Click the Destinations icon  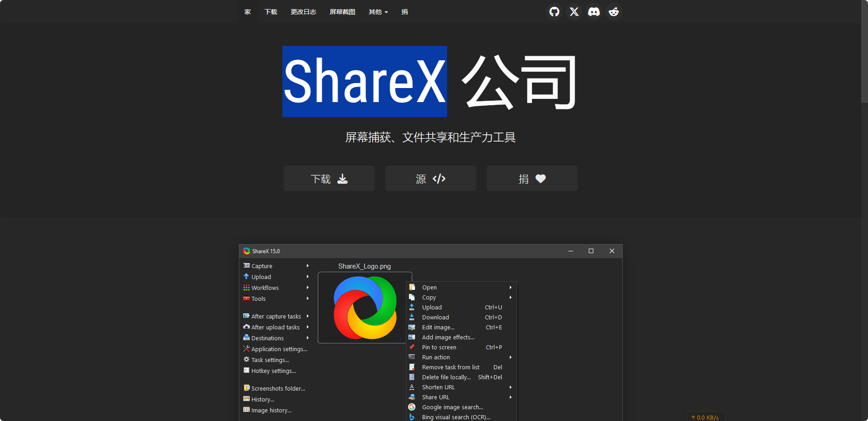[247, 338]
